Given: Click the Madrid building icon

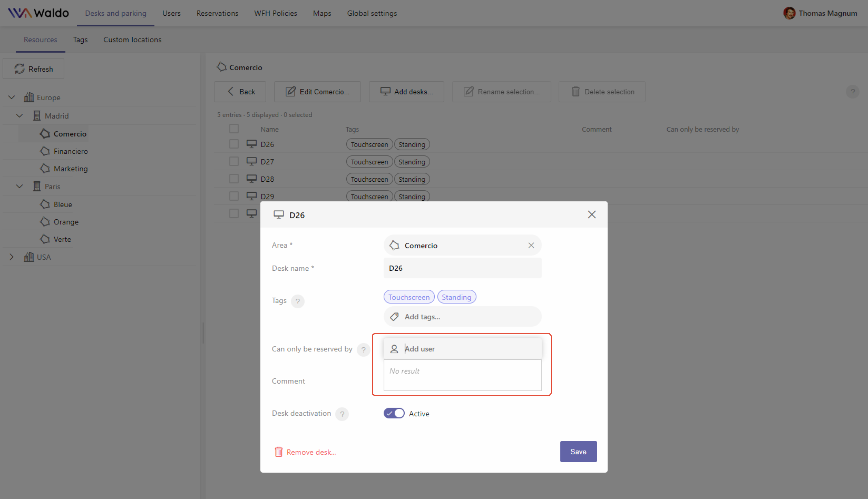Looking at the screenshot, I should pos(37,116).
